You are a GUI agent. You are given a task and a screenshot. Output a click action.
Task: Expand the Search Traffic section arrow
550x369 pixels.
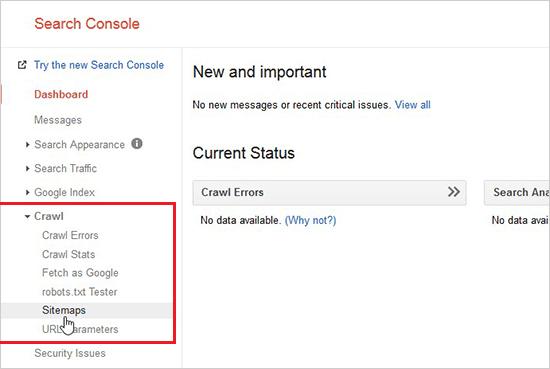[27, 168]
